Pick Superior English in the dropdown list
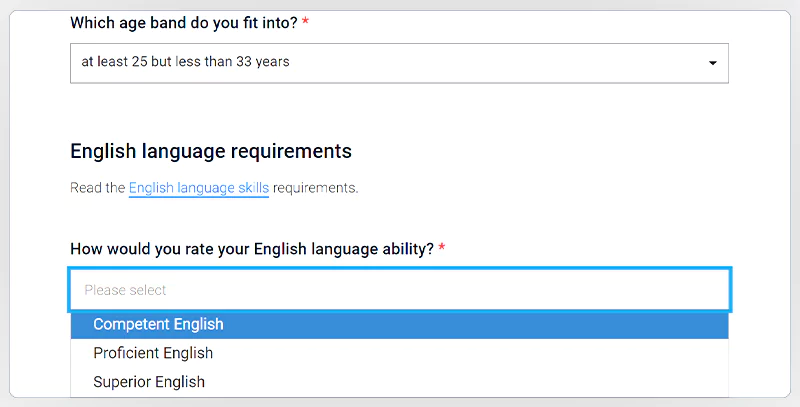800x407 pixels. (x=149, y=382)
